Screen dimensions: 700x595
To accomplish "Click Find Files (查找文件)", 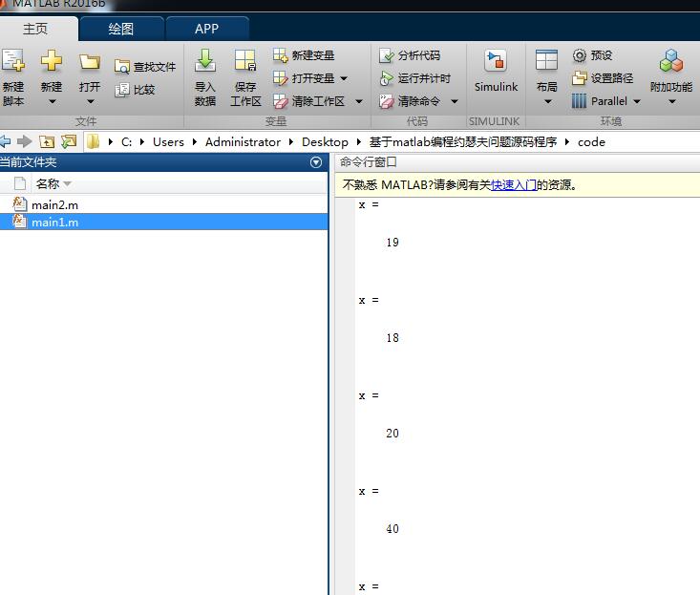I will coord(145,67).
